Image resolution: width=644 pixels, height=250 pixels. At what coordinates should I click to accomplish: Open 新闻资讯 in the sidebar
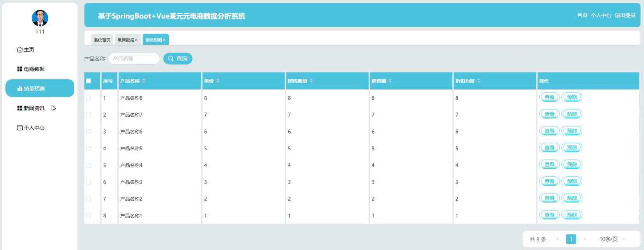pos(31,108)
